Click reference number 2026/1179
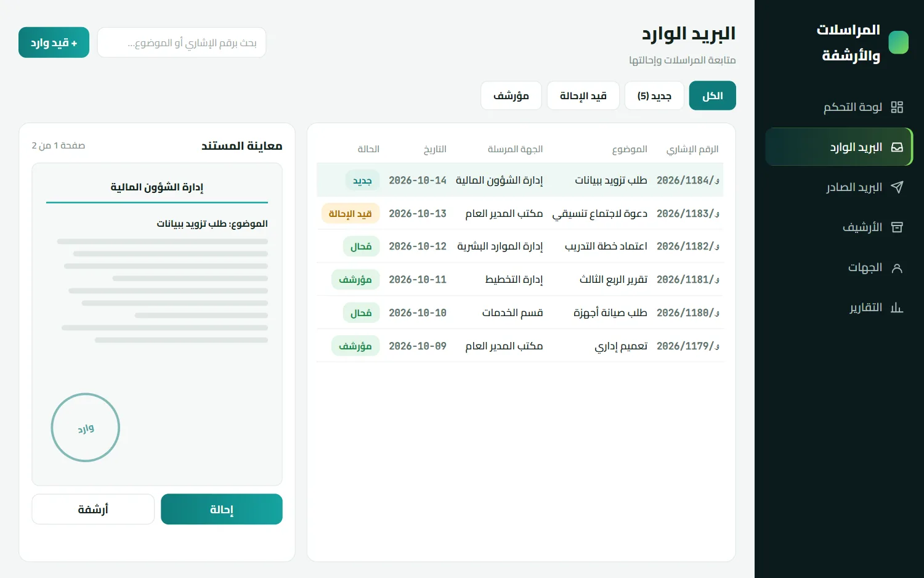This screenshot has height=578, width=924. 688,346
